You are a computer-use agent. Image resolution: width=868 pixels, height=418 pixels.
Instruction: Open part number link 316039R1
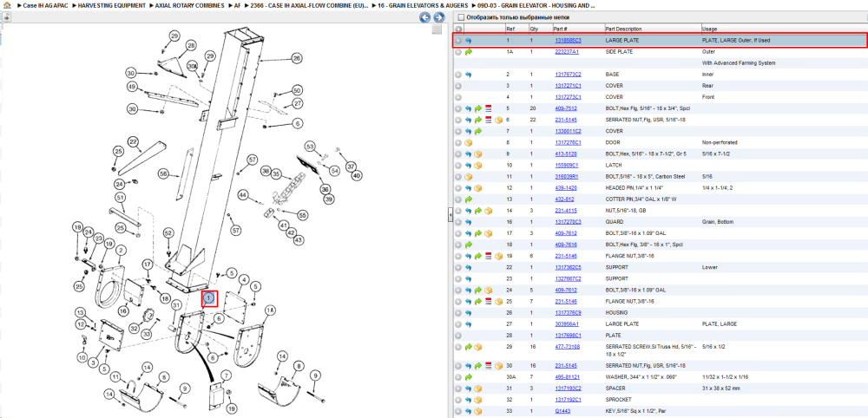point(567,176)
